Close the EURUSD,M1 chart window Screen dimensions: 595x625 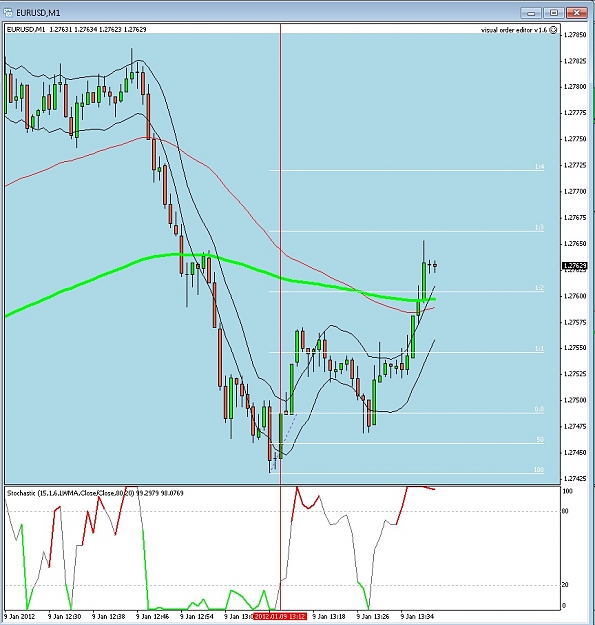577,13
